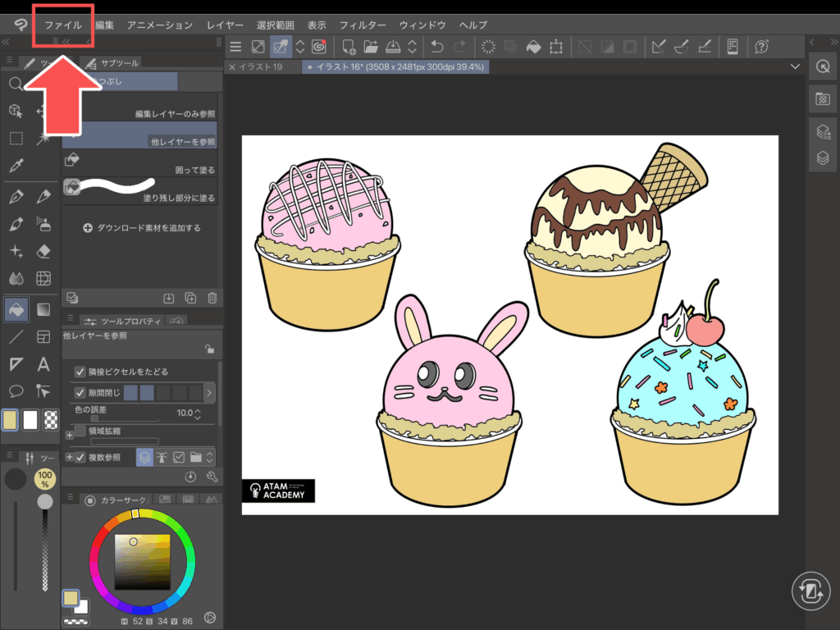
Task: Select the Eyedropper tool
Action: [16, 166]
